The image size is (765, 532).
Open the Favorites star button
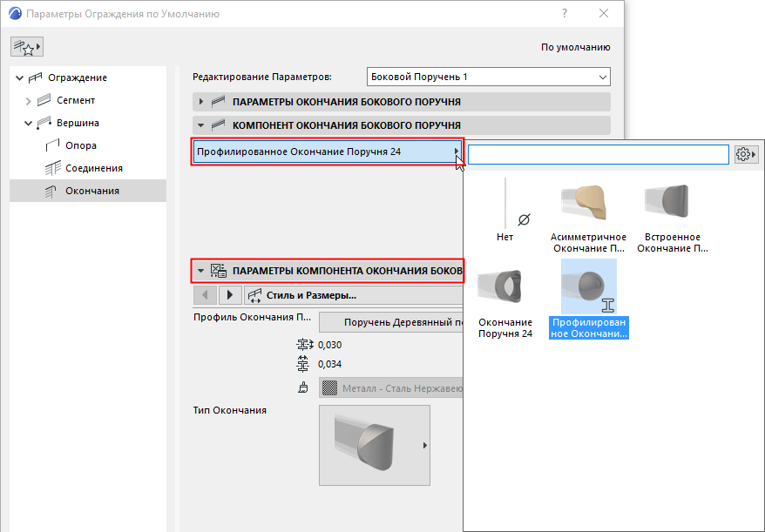coord(27,47)
